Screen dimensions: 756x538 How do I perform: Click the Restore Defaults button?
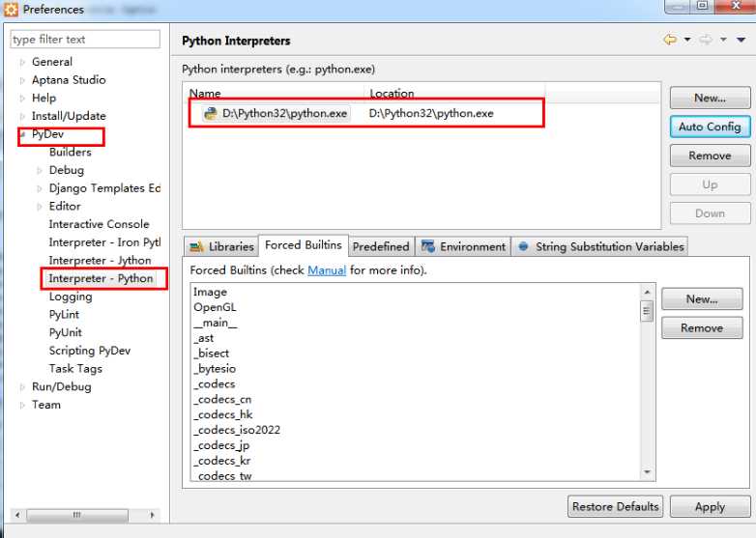tap(615, 507)
